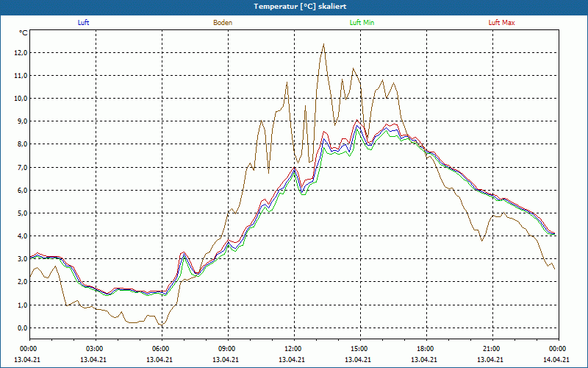This screenshot has height=368, width=588.
Task: Click the '°C' unit label on the axis
Action: tap(24, 33)
